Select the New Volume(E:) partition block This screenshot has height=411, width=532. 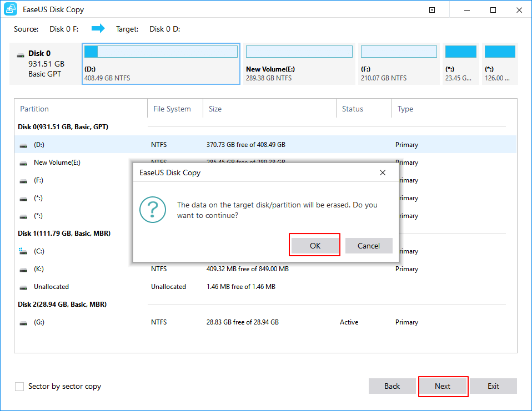[299, 64]
